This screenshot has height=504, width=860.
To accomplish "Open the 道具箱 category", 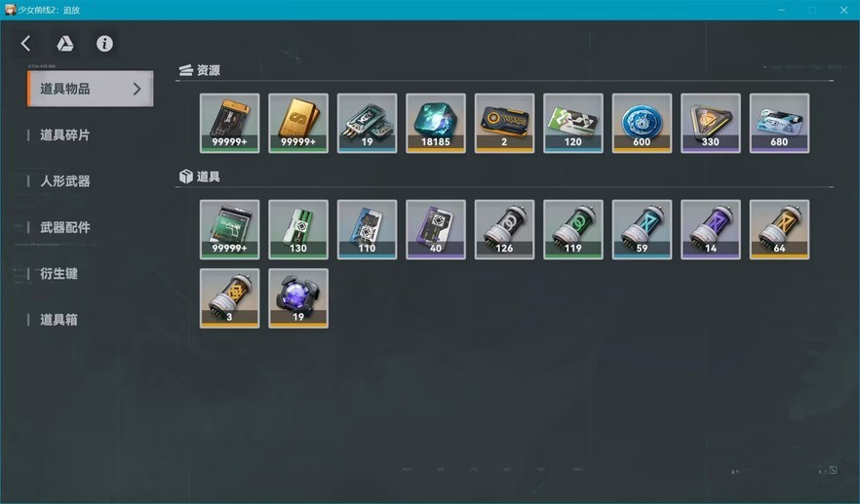I will 59,319.
